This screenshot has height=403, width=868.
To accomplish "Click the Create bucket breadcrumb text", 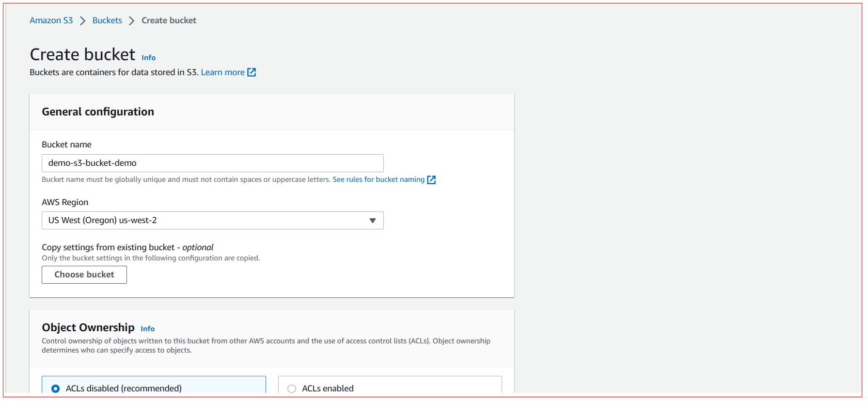I will [x=169, y=20].
